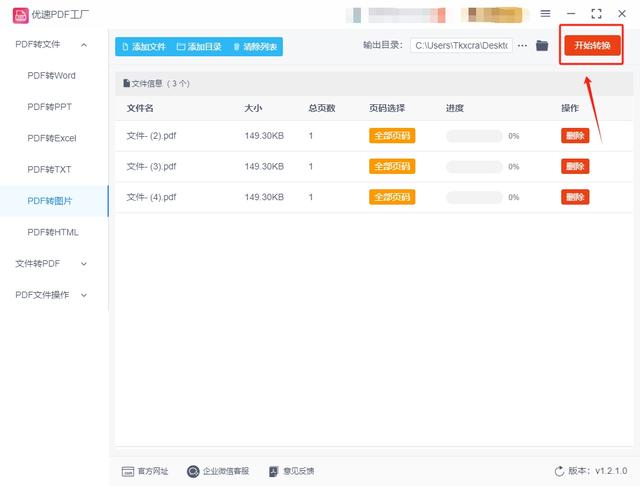Click the 页码选择 column header
Image resolution: width=640 pixels, height=486 pixels.
387,108
